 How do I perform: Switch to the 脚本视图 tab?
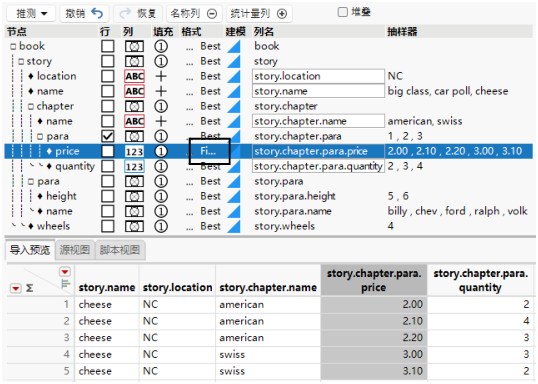[x=120, y=250]
